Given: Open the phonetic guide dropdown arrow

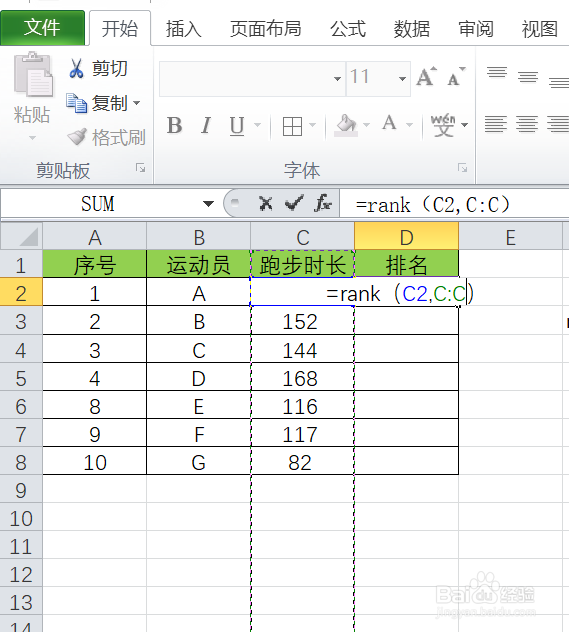Looking at the screenshot, I should click(x=465, y=125).
